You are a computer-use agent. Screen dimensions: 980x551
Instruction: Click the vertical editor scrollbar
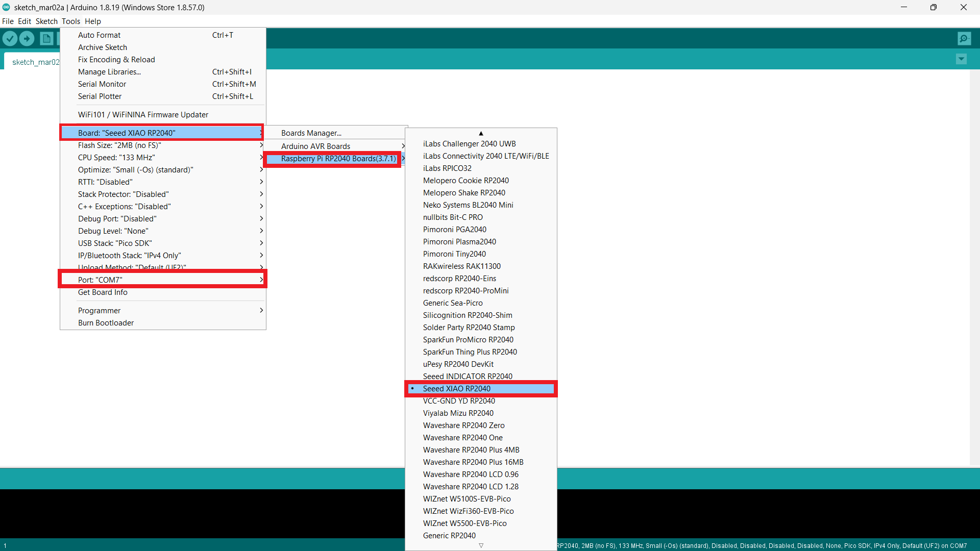(x=974, y=265)
